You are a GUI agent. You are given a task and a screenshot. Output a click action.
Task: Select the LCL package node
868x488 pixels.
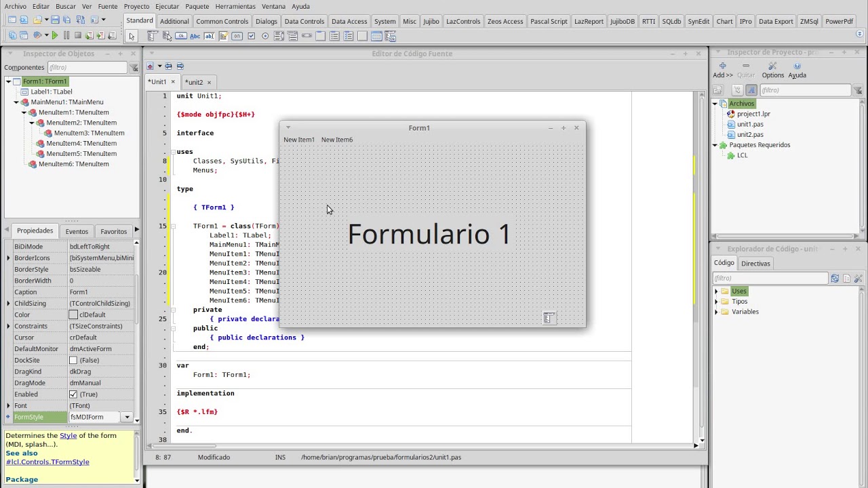click(x=742, y=155)
